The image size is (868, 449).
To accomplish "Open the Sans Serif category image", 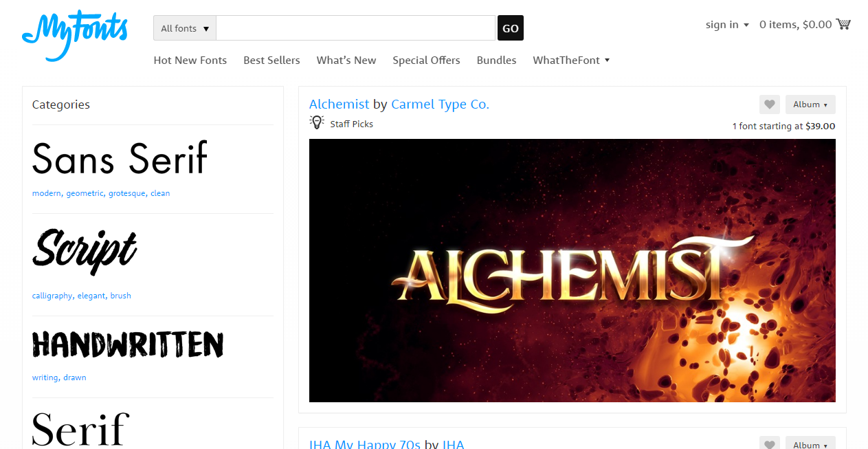I will pos(120,159).
